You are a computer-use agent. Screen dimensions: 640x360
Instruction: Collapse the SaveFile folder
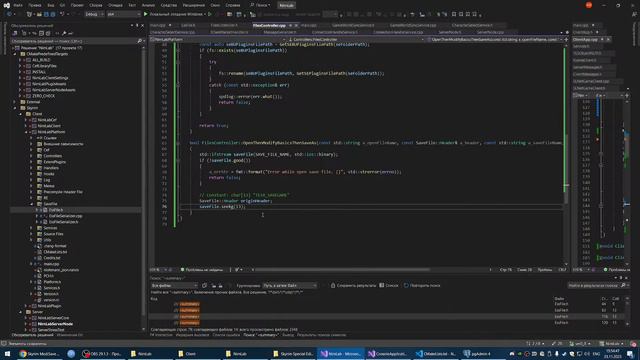coord(31,204)
